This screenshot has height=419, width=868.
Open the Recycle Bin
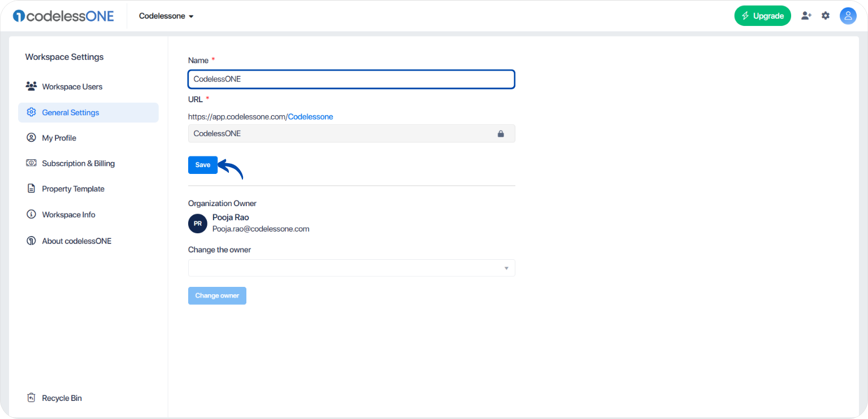[88, 398]
